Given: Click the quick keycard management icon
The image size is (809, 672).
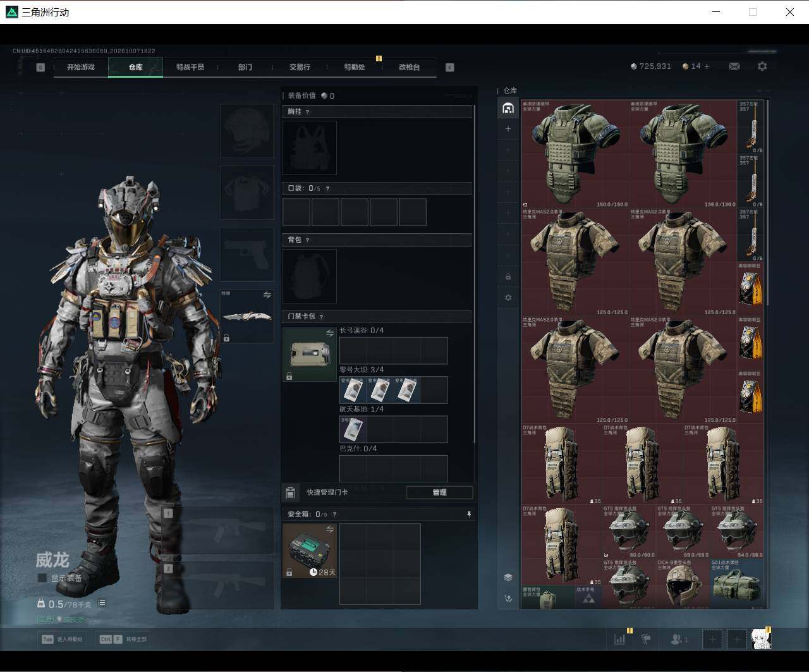Looking at the screenshot, I should point(290,492).
